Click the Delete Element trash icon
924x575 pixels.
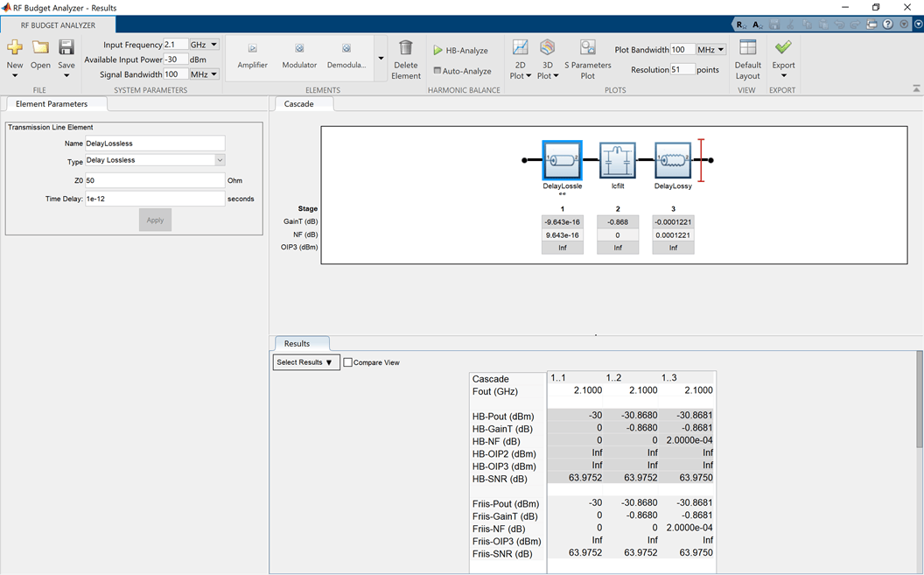(405, 47)
